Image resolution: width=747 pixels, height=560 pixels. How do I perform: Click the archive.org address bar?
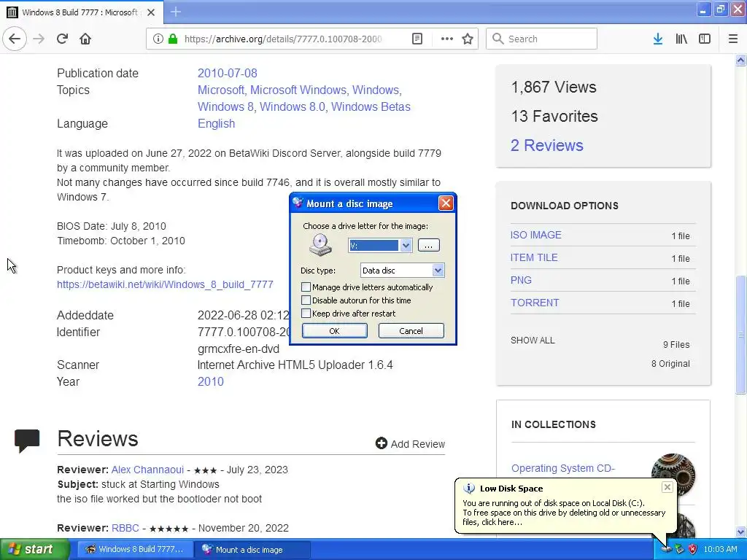click(283, 39)
